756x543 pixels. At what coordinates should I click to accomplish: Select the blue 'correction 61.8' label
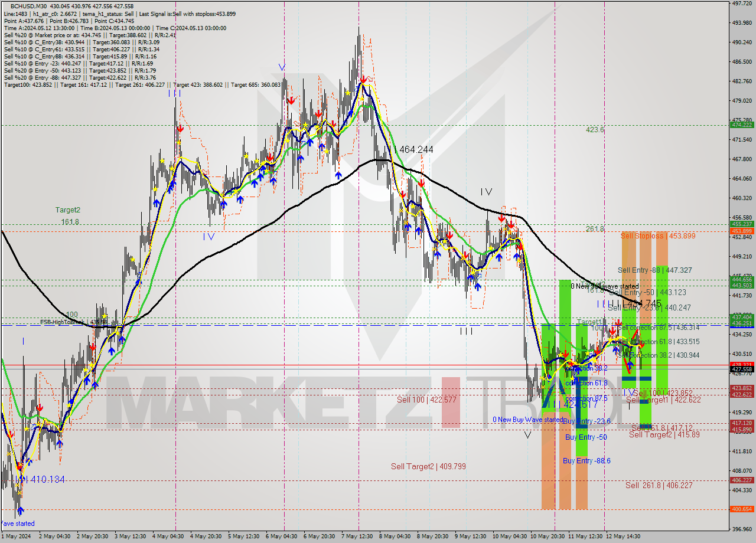(588, 383)
